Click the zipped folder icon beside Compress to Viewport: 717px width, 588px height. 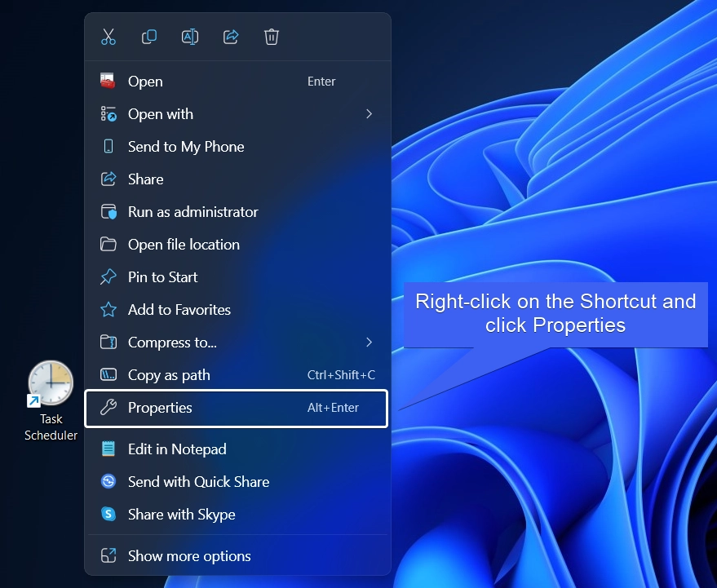(x=108, y=342)
